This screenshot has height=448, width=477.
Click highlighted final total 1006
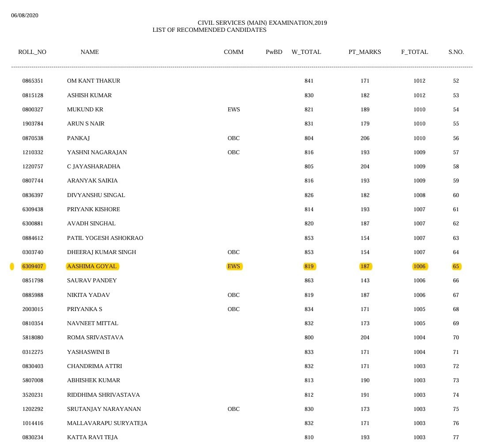(x=420, y=266)
